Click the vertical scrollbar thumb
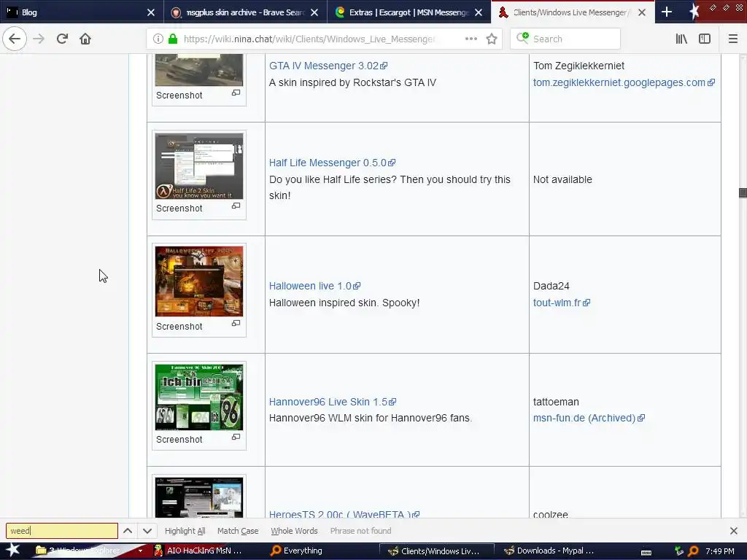The width and height of the screenshot is (747, 560). (742, 192)
